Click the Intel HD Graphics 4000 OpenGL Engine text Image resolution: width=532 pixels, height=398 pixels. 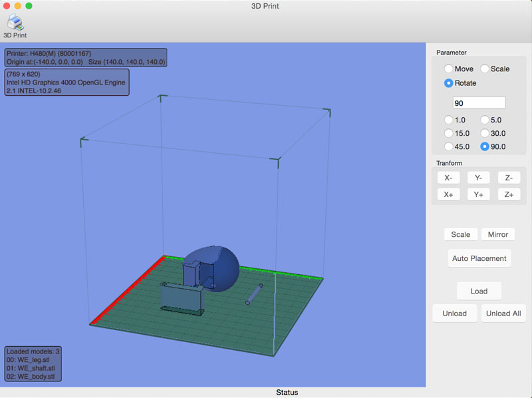tap(66, 82)
